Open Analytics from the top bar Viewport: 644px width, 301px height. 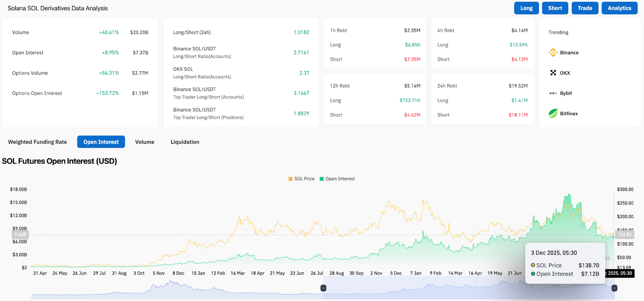coord(619,8)
